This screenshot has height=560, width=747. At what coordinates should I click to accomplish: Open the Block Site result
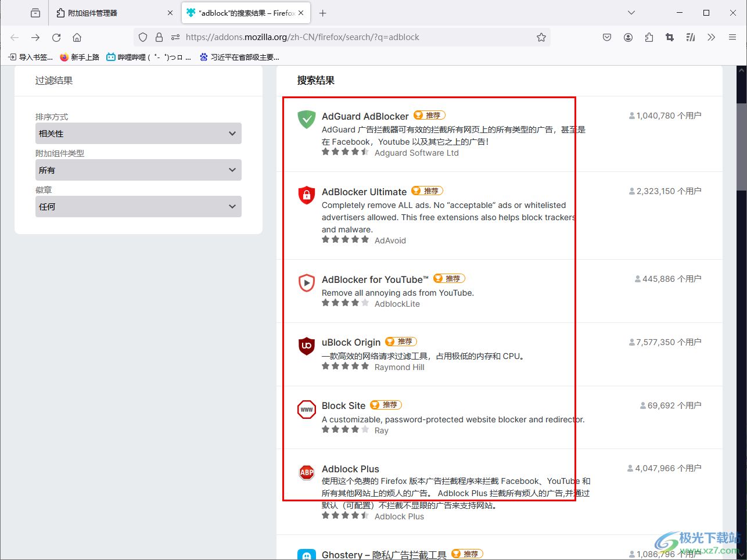[344, 405]
